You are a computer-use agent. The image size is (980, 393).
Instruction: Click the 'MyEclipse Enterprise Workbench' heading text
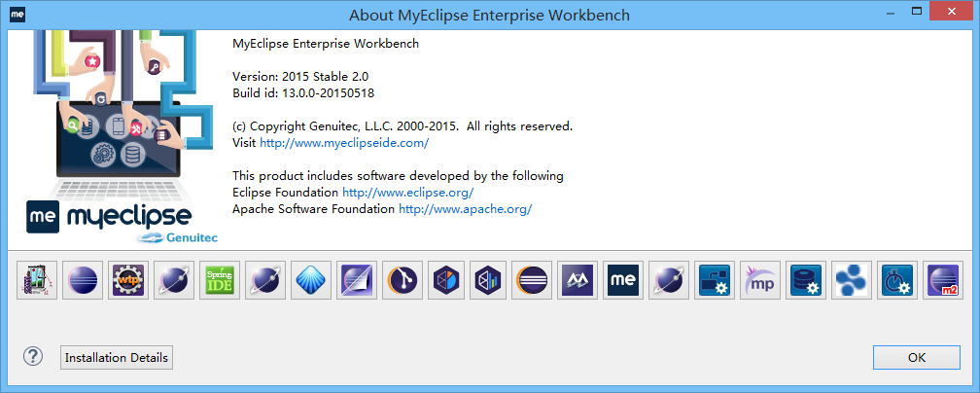[326, 44]
